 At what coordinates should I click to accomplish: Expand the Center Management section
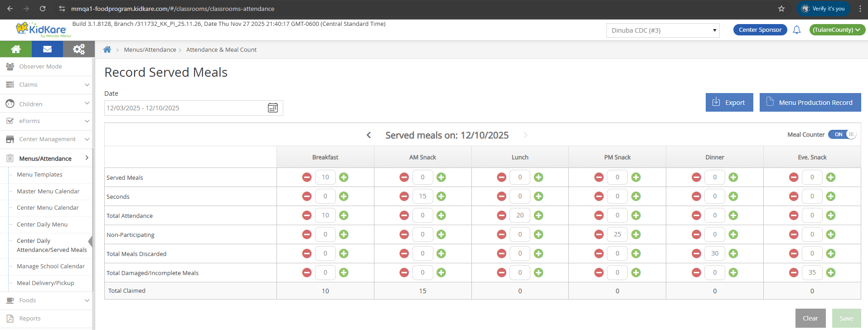click(47, 139)
